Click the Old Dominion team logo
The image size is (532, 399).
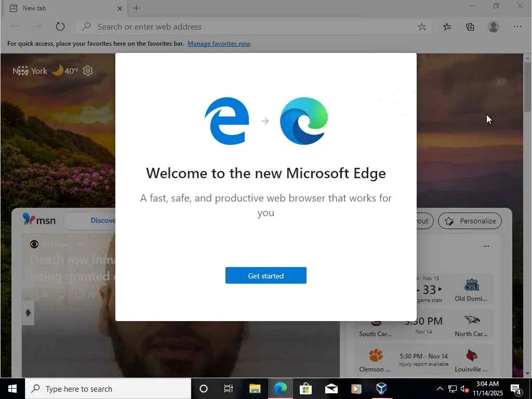(471, 285)
